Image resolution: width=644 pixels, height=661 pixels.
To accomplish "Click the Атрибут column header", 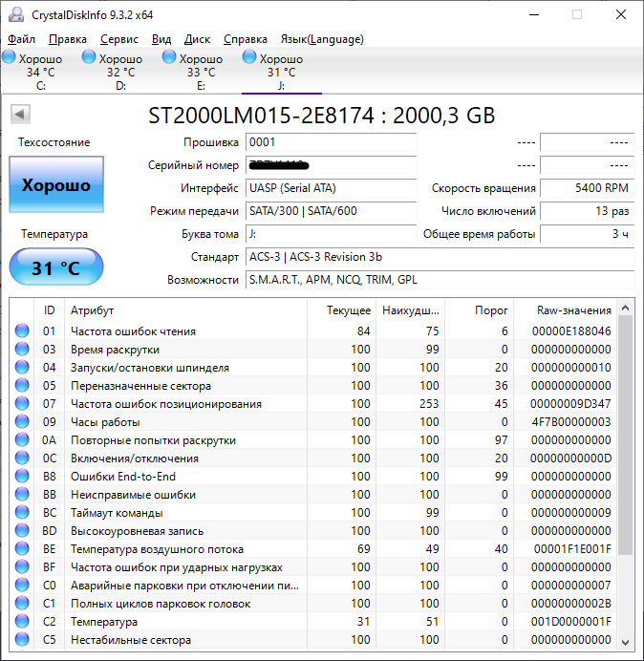I will [185, 310].
